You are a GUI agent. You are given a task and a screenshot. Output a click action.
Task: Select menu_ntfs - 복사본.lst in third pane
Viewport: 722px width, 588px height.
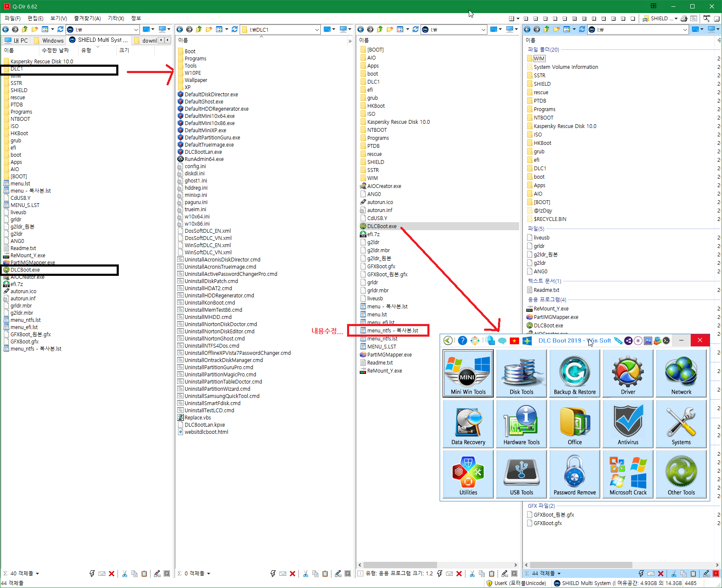[393, 330]
